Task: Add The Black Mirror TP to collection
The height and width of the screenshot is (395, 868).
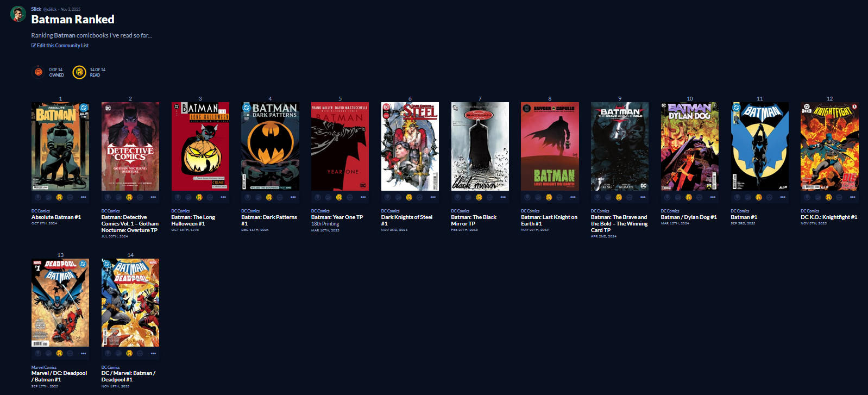Action: click(x=468, y=197)
